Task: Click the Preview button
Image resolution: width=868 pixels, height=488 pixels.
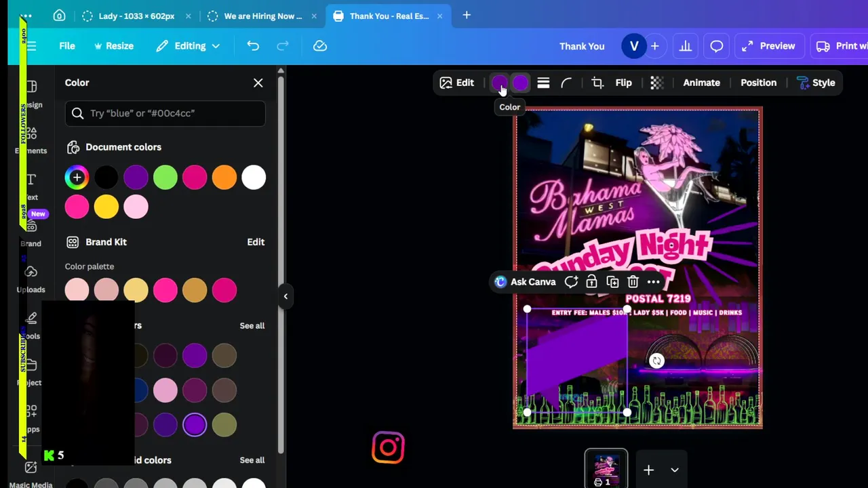Action: 768,46
